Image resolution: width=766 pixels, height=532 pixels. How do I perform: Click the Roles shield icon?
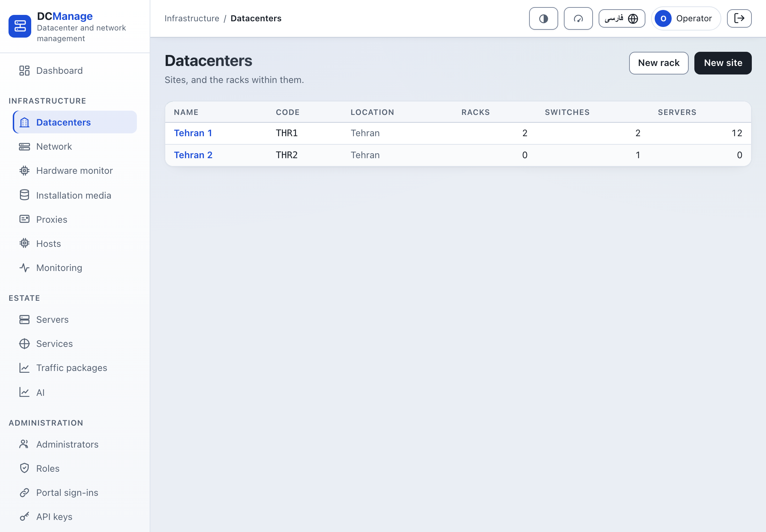click(x=24, y=468)
